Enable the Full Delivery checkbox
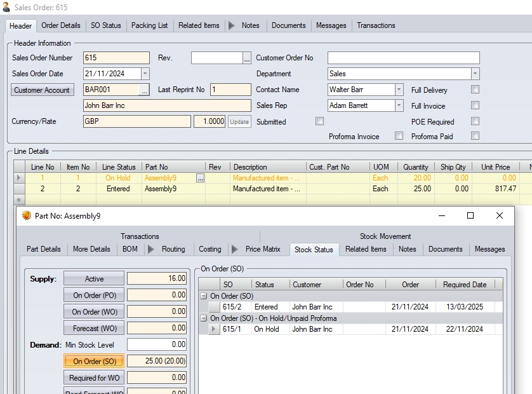 (x=475, y=90)
